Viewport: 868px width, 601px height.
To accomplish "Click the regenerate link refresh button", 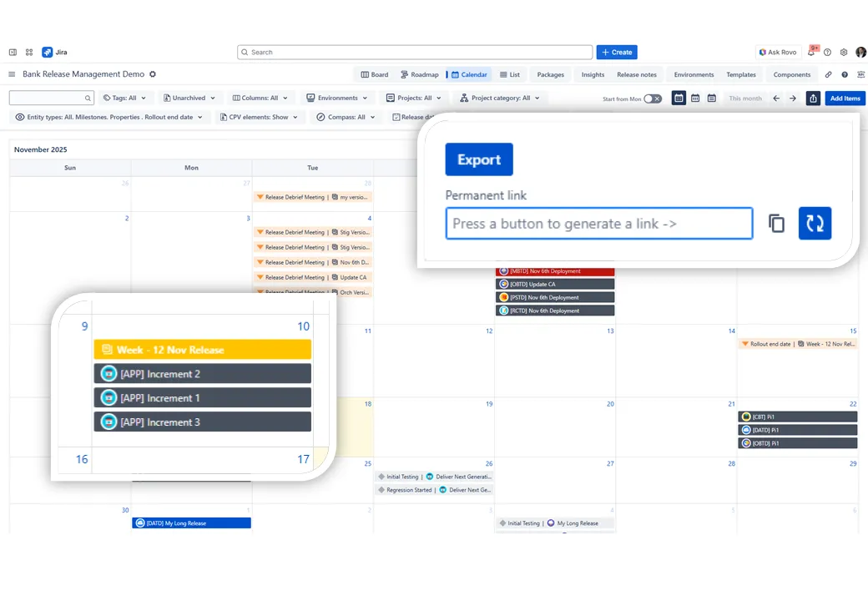I will click(815, 224).
